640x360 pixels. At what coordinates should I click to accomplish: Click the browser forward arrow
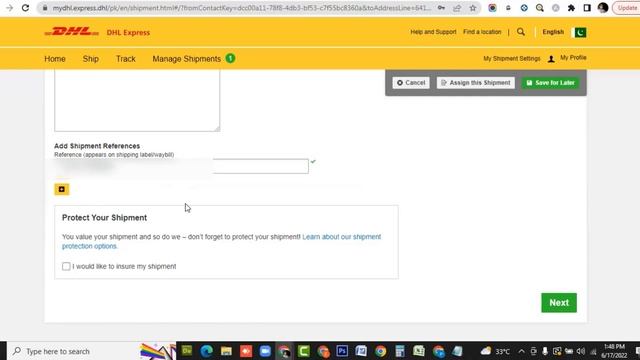[x=9, y=8]
